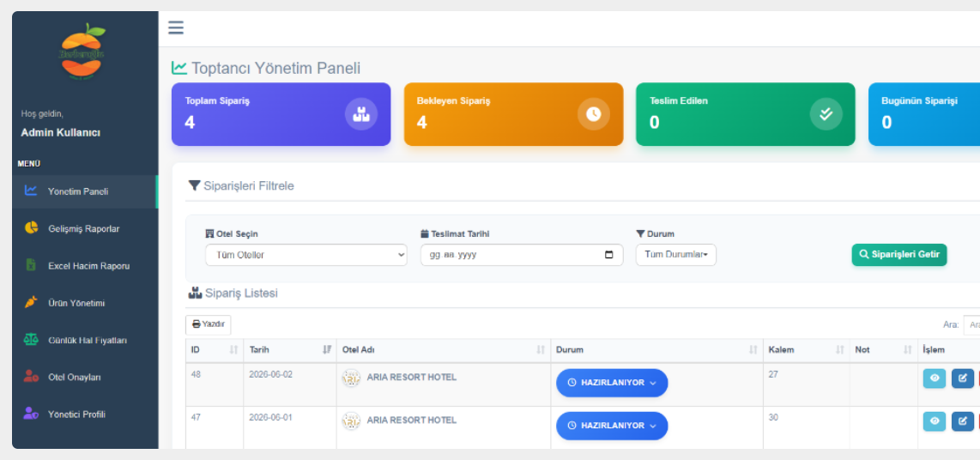Click ARIA RESORT HOTEL name in order 47
The width and height of the screenshot is (980, 460).
click(411, 421)
